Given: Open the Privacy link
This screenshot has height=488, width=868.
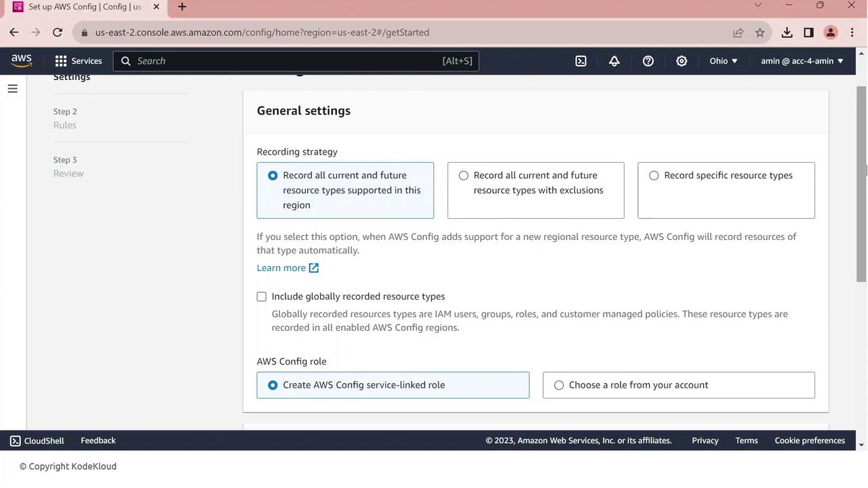Looking at the screenshot, I should (x=705, y=441).
